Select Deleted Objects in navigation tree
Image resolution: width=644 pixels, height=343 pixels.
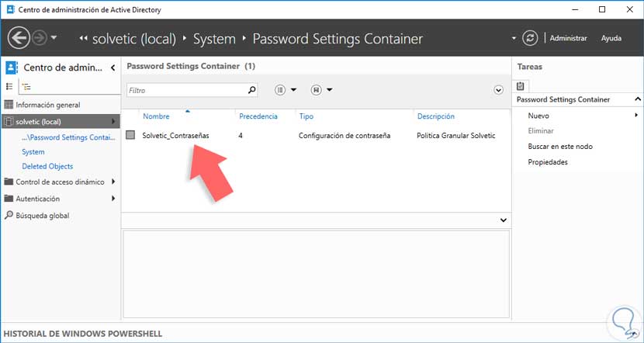point(47,166)
